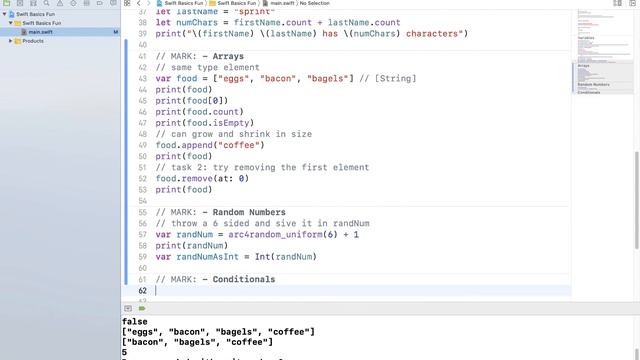640x360 pixels.
Task: Click line number 43 gutter
Action: 142,78
